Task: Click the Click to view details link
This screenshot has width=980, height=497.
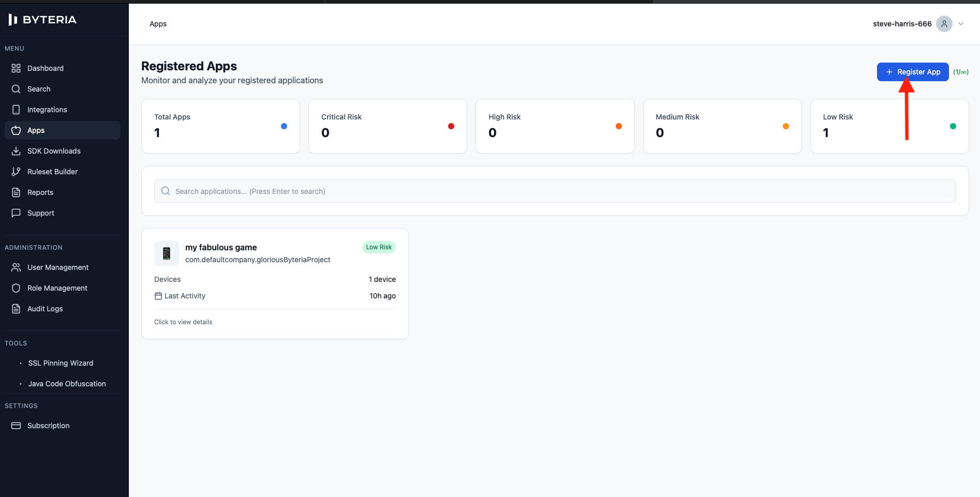Action: [x=183, y=322]
